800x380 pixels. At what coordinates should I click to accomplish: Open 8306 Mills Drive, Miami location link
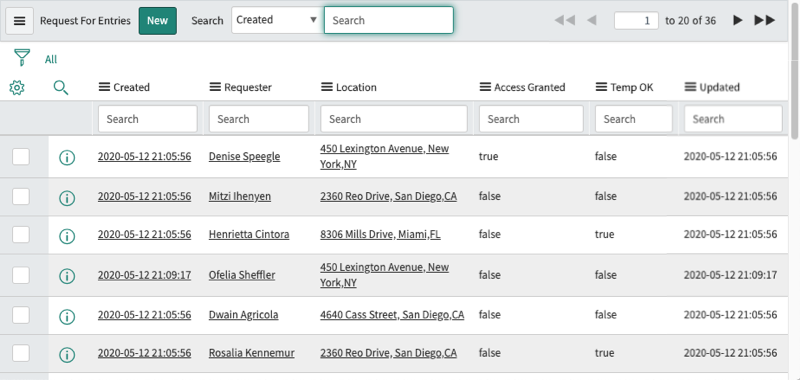[x=381, y=235]
